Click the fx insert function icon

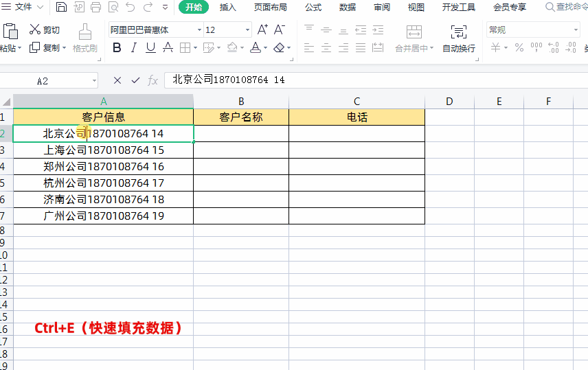tap(153, 80)
